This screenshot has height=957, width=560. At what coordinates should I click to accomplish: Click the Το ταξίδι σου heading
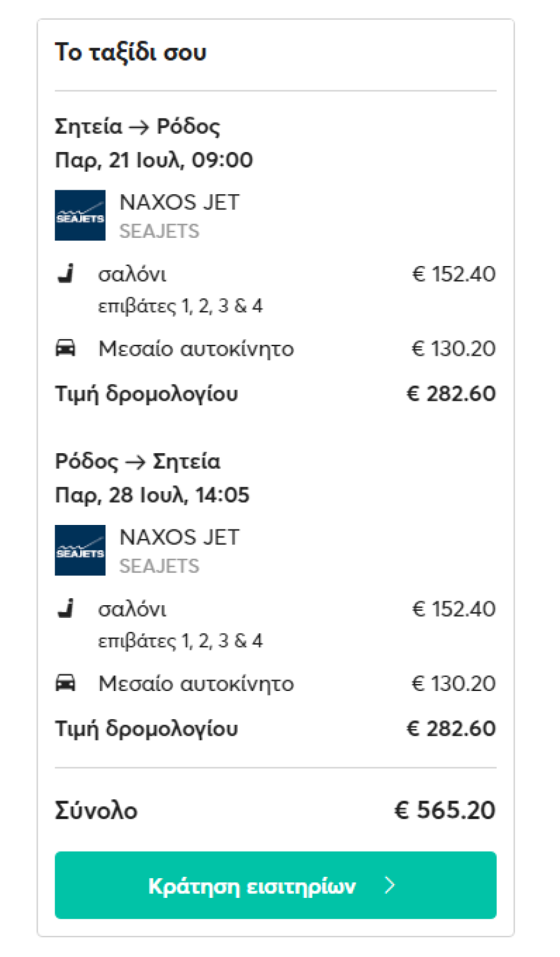(130, 52)
